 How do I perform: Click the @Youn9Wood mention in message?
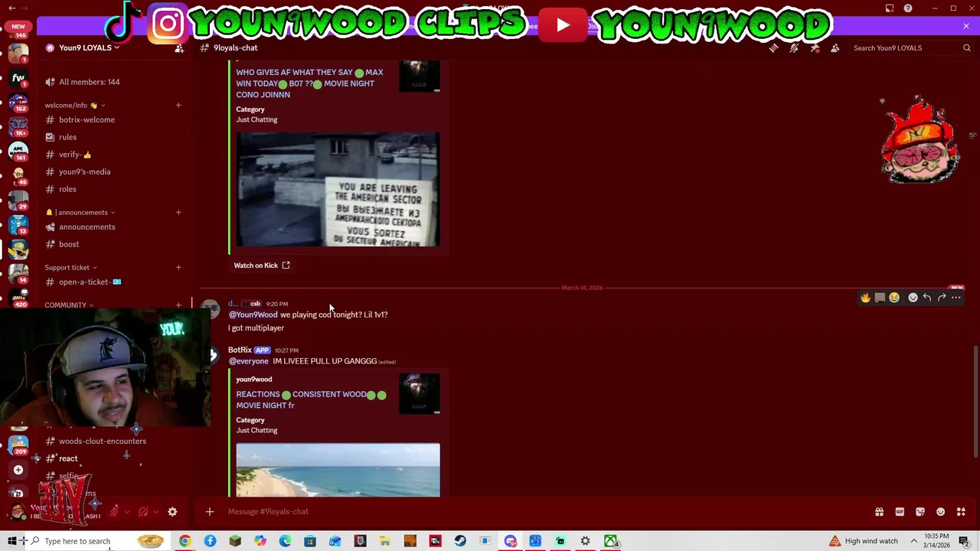[x=253, y=315]
